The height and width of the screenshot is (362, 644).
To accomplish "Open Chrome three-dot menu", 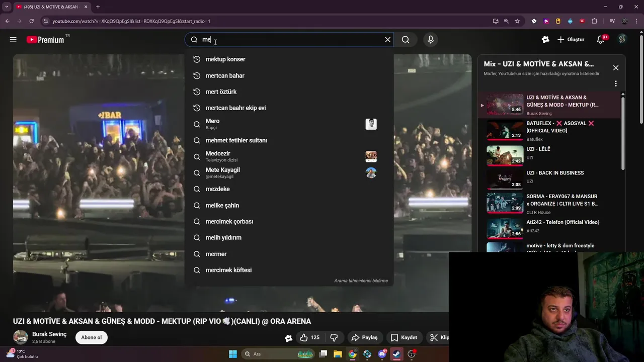I will 637,21.
